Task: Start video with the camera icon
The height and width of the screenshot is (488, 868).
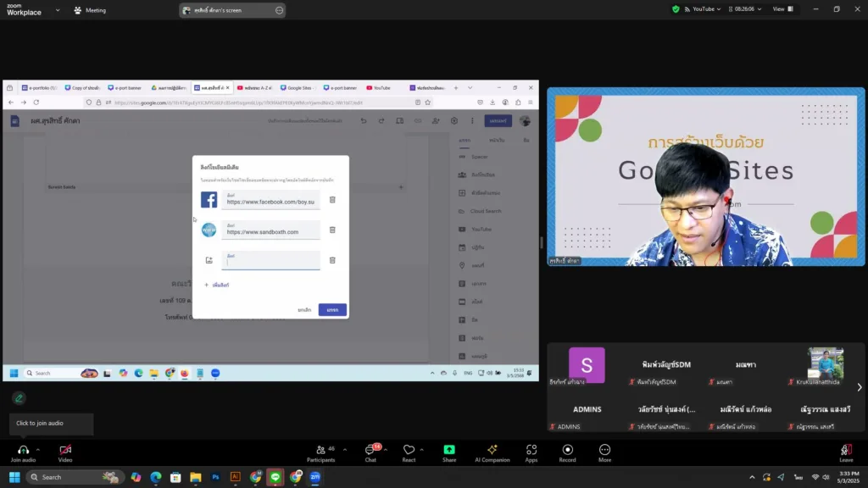Action: (x=65, y=450)
